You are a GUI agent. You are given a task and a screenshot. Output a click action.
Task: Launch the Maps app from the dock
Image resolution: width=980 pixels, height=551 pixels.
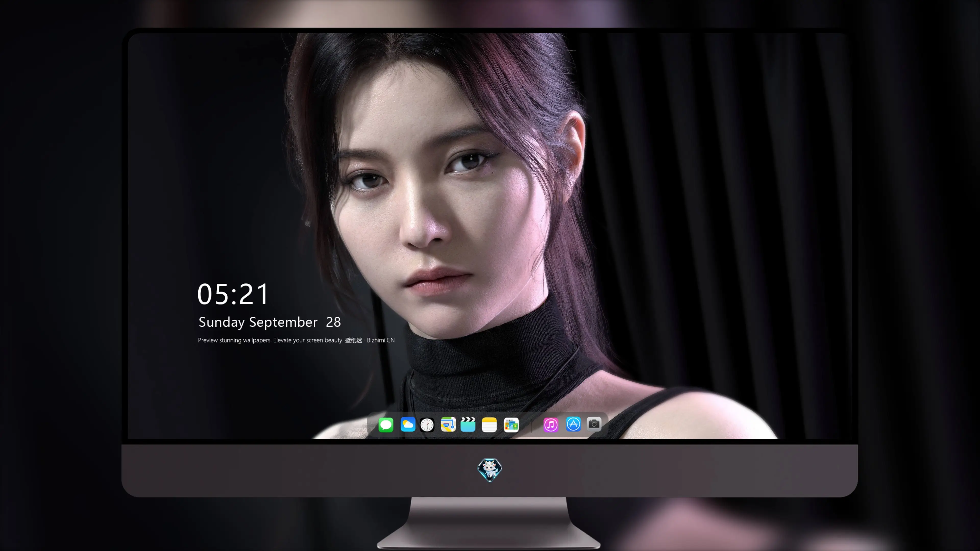pyautogui.click(x=448, y=424)
